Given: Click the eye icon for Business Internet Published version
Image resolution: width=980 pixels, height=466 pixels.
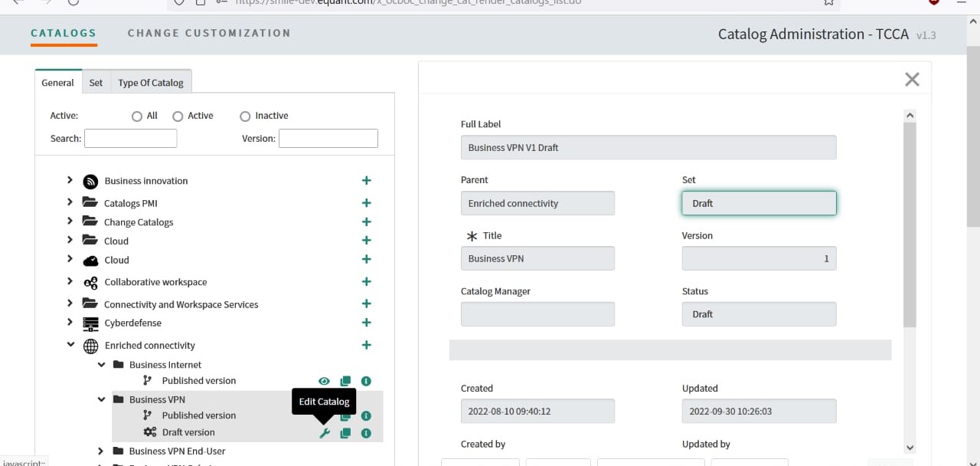Looking at the screenshot, I should tap(324, 381).
